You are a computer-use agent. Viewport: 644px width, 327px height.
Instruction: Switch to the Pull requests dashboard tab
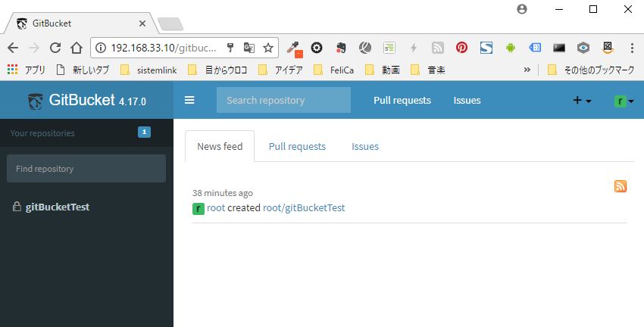[x=297, y=147]
